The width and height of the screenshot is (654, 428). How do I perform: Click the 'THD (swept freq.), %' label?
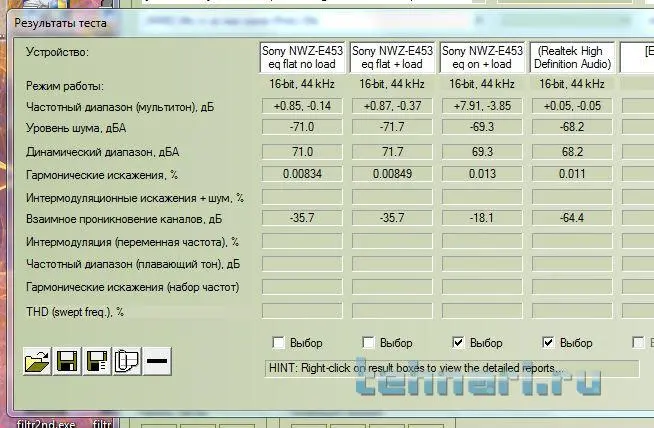point(75,312)
